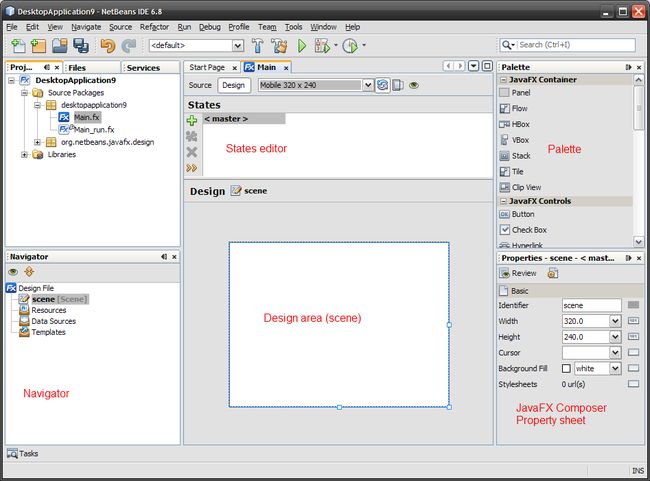Open the Navigate menu
Viewport: 650px width, 481px height.
(86, 27)
